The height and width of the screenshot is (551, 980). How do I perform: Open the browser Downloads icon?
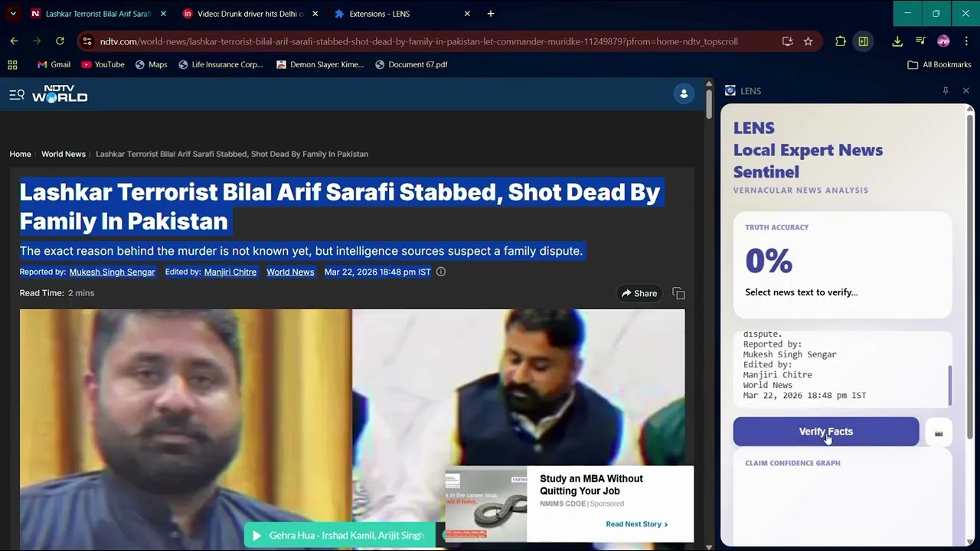pos(897,41)
